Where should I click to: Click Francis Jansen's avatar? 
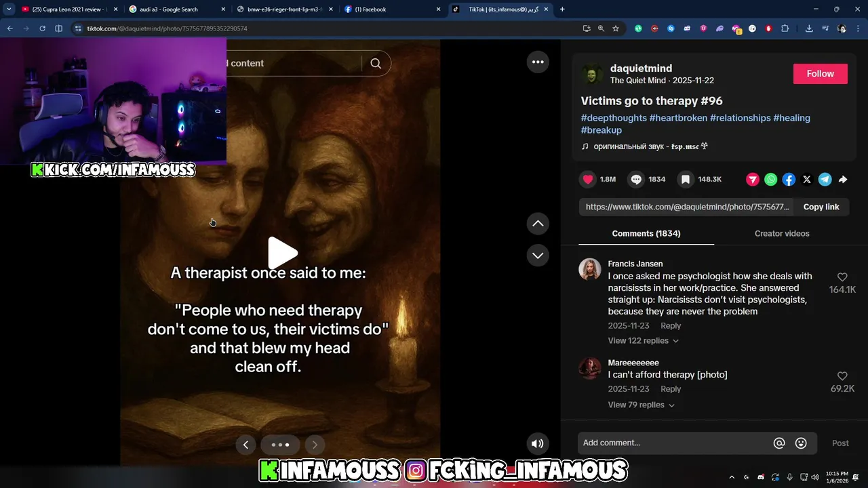590,269
